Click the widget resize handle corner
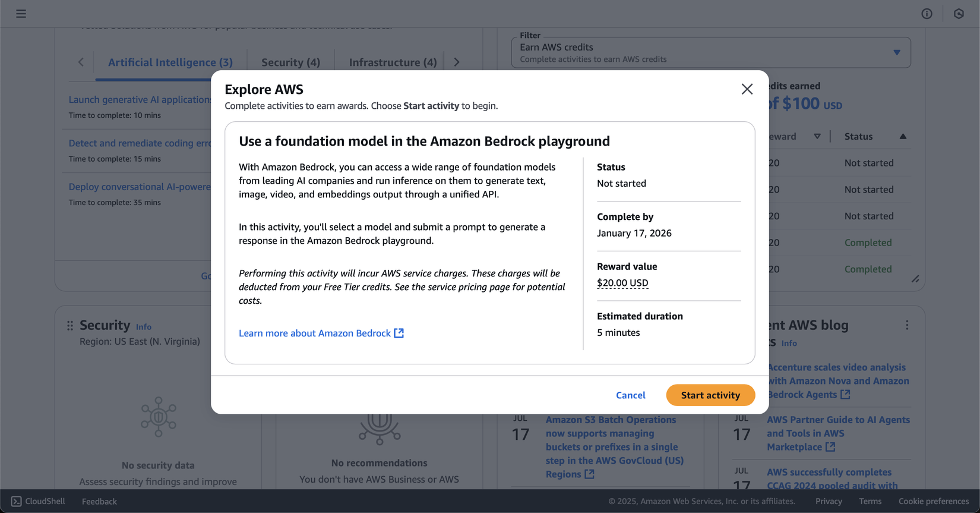The width and height of the screenshot is (980, 513). tap(915, 279)
